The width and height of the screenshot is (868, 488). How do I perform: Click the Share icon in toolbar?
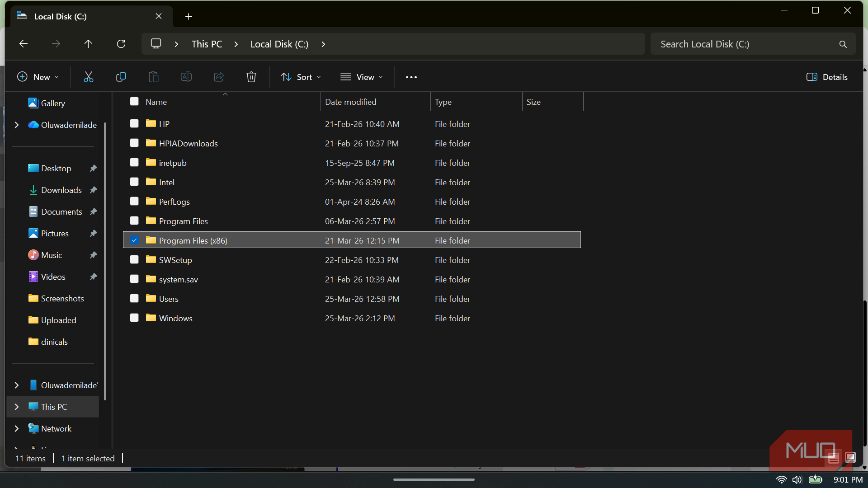[x=219, y=77]
